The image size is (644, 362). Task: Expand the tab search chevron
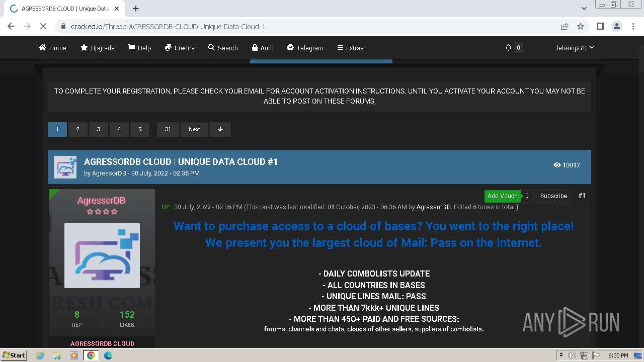point(584,9)
